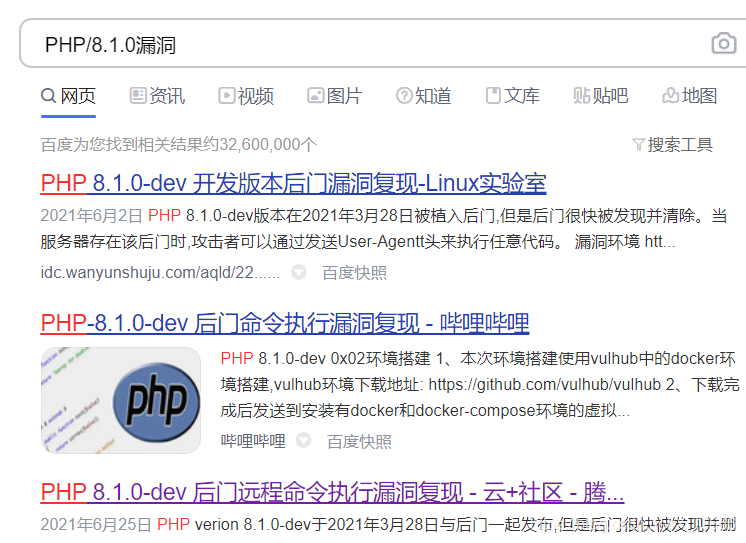Open 百度快照 for the 哔哩哔哩 result
Viewport: 746px width, 543px height.
click(x=359, y=442)
